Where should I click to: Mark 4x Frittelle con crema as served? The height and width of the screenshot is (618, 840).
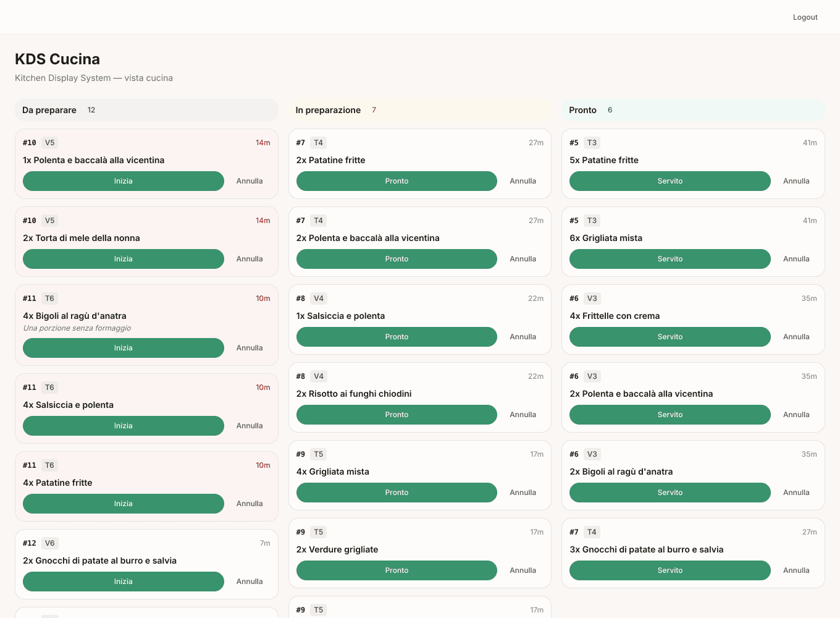click(670, 337)
